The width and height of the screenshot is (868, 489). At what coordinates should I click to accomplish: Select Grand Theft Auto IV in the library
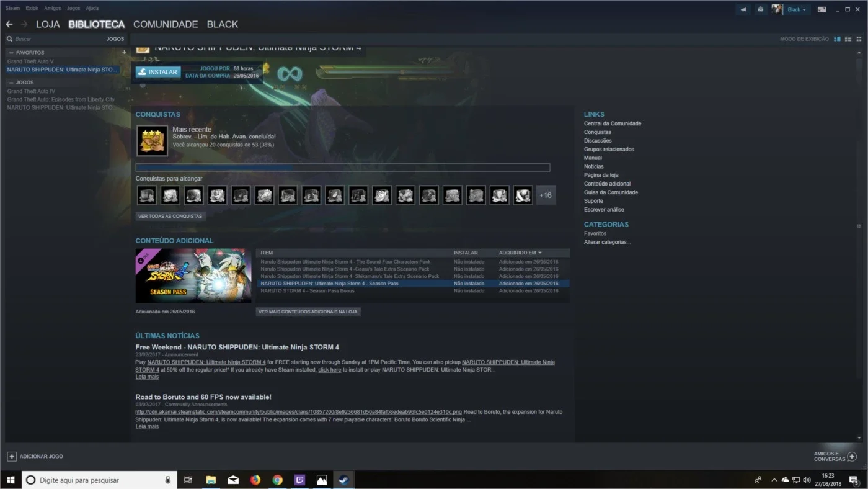point(31,91)
